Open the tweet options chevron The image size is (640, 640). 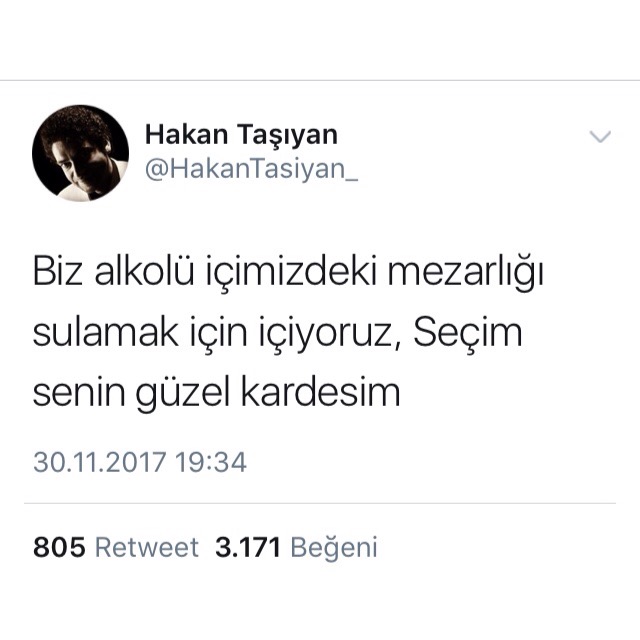pyautogui.click(x=600, y=136)
